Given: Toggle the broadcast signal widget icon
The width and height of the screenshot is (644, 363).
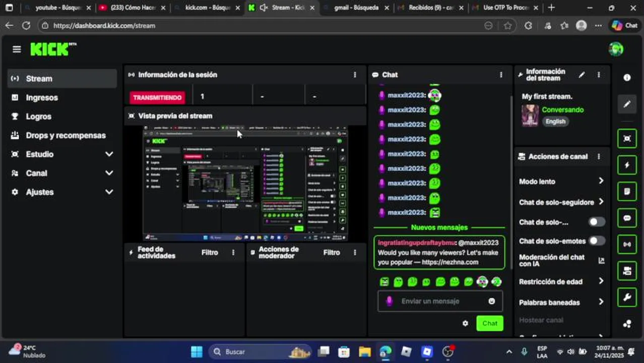Looking at the screenshot, I should pyautogui.click(x=627, y=245).
